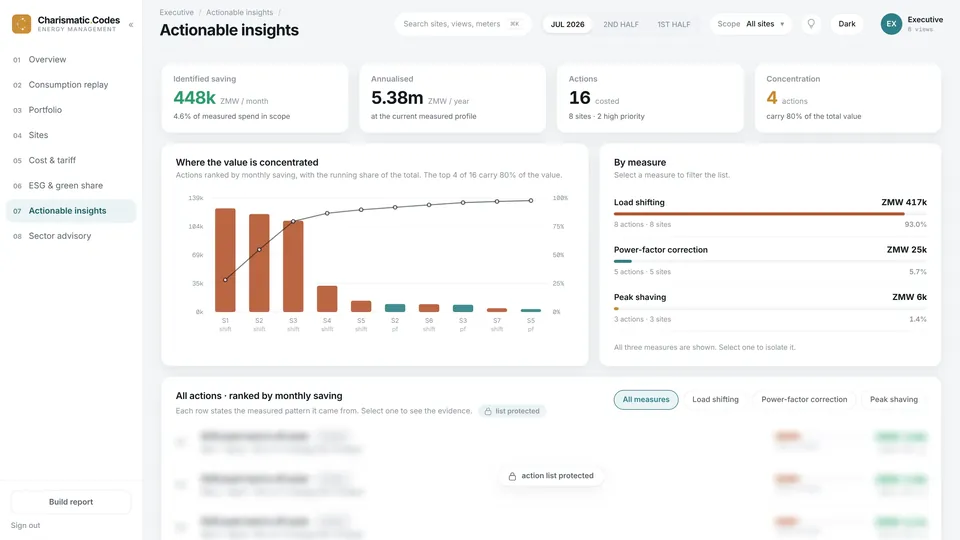Open ESG & green share

pos(71,186)
